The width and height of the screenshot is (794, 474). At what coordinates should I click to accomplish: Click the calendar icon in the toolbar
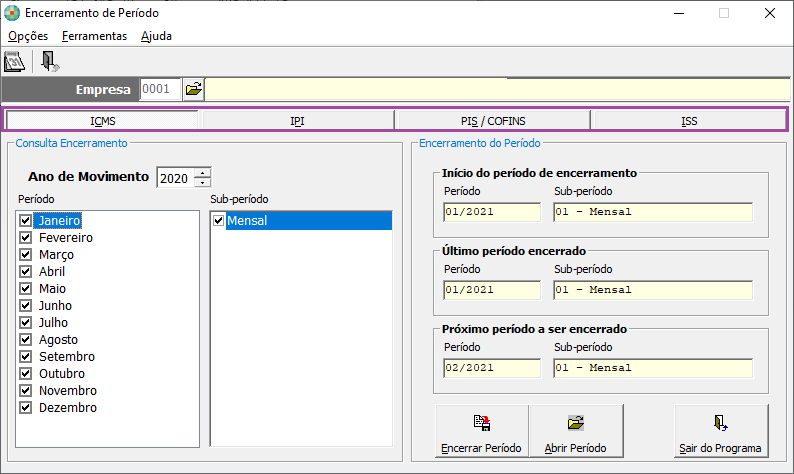14,62
